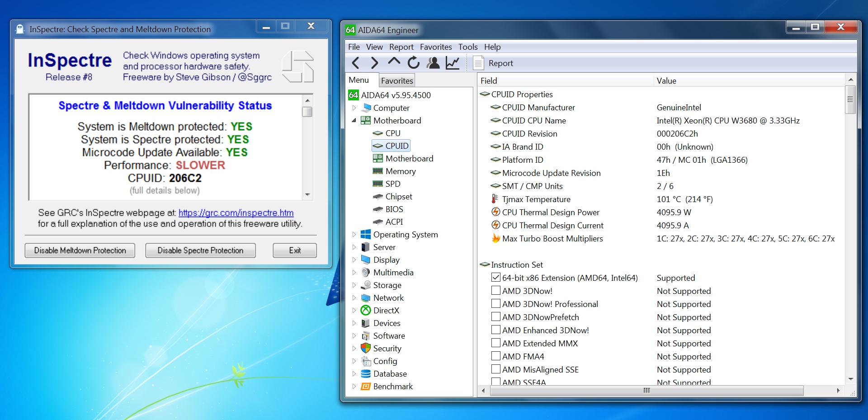868x420 pixels.
Task: Select the Display category
Action: pos(380,260)
